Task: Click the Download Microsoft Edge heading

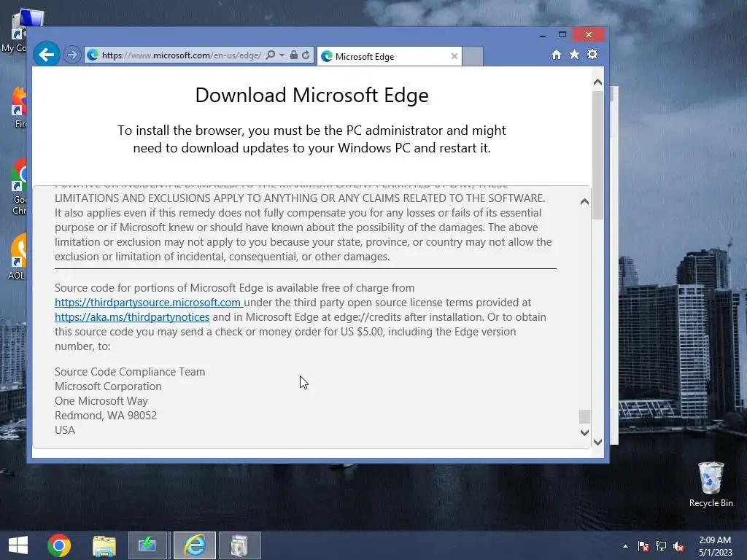Action: 312,96
